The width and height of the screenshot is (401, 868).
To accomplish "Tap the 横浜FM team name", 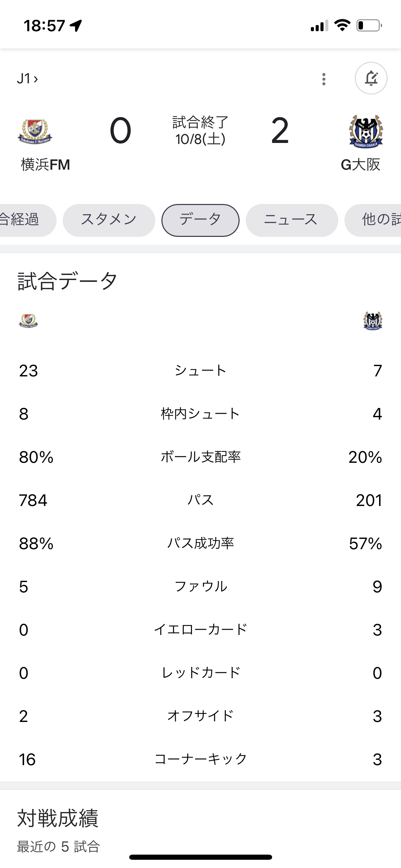I will [45, 165].
